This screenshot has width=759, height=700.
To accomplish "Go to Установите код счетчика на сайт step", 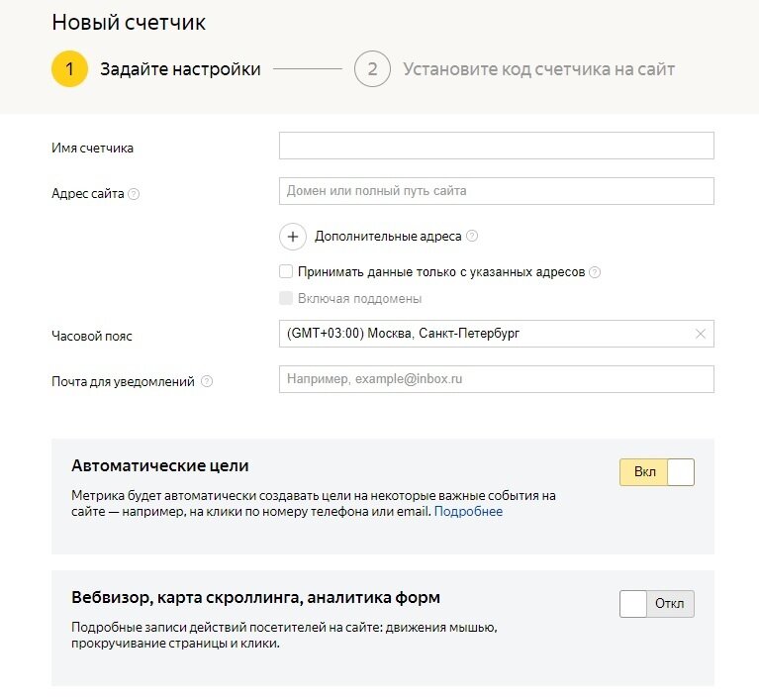I will 538,69.
